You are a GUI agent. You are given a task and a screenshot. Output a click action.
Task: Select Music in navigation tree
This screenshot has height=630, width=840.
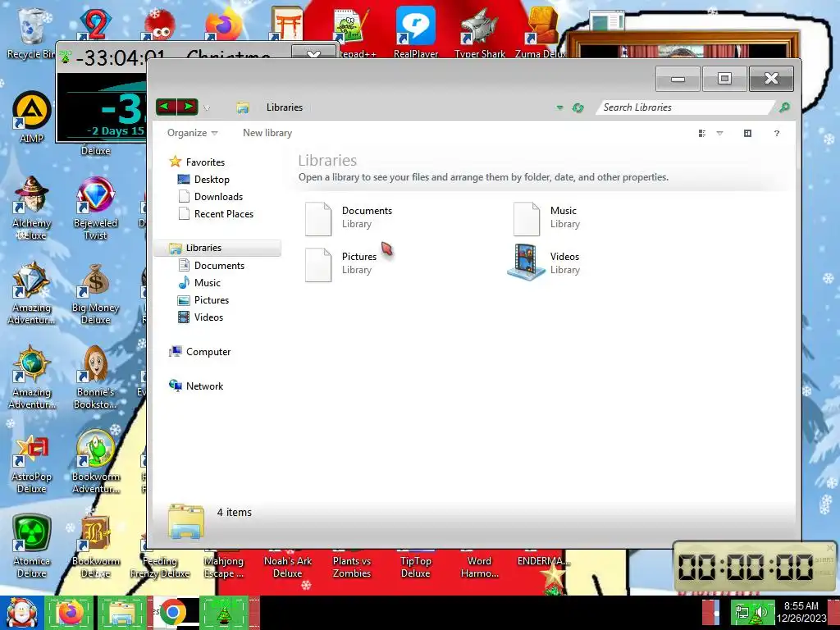click(x=199, y=282)
